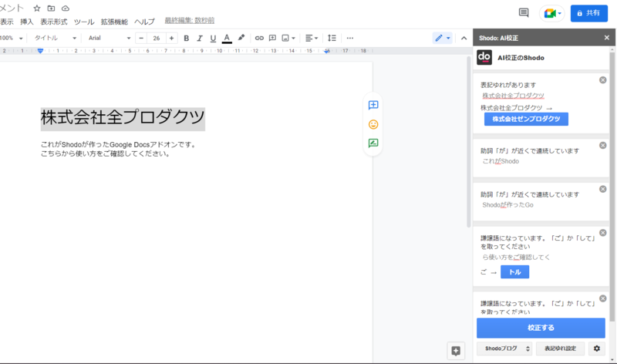Dismiss the bottom 謙譲語 warning card
617x364 pixels.
603,298
